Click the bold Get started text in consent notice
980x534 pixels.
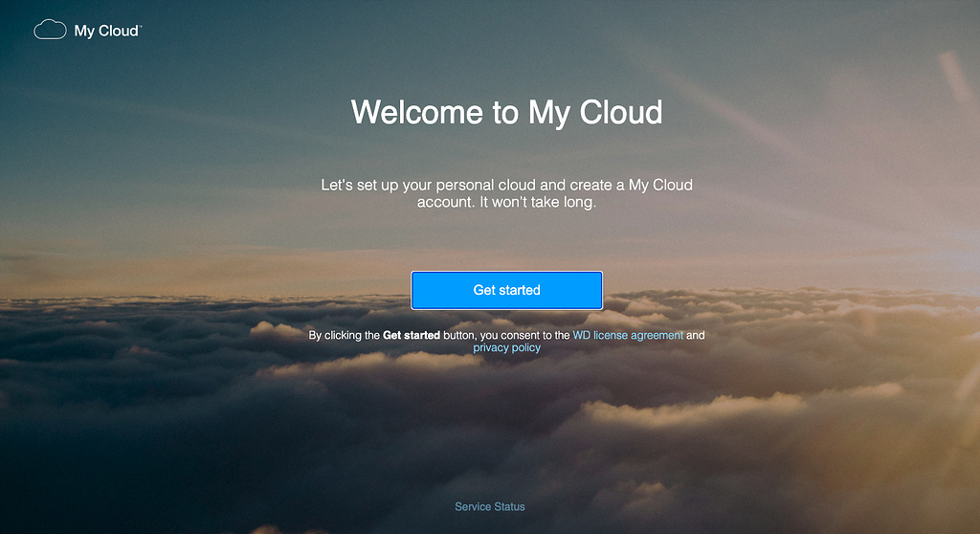(x=412, y=336)
